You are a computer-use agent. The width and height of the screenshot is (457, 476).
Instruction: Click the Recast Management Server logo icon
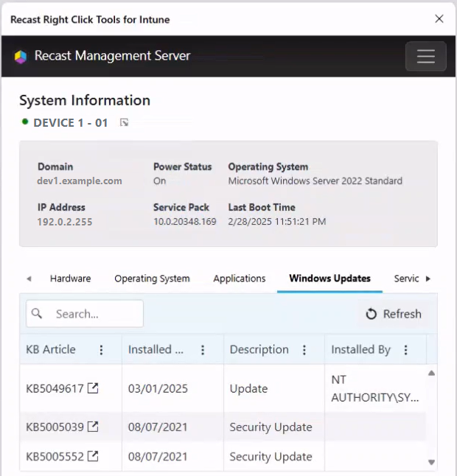click(21, 57)
